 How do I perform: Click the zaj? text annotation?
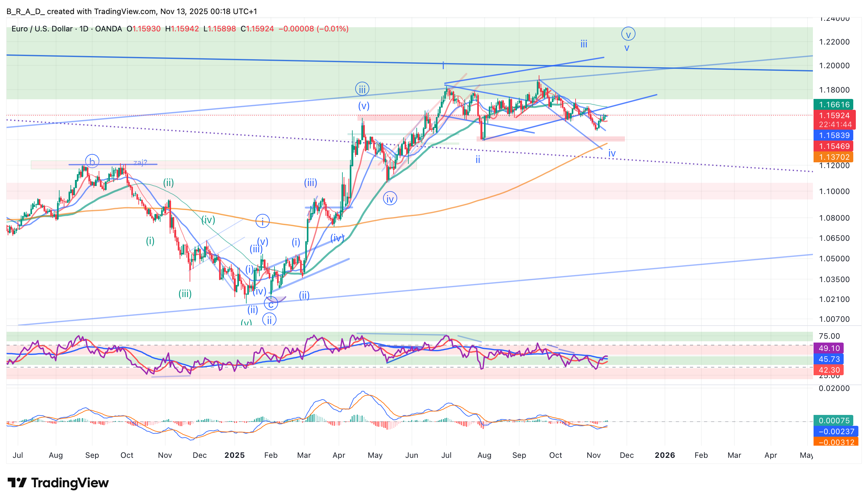tap(140, 163)
